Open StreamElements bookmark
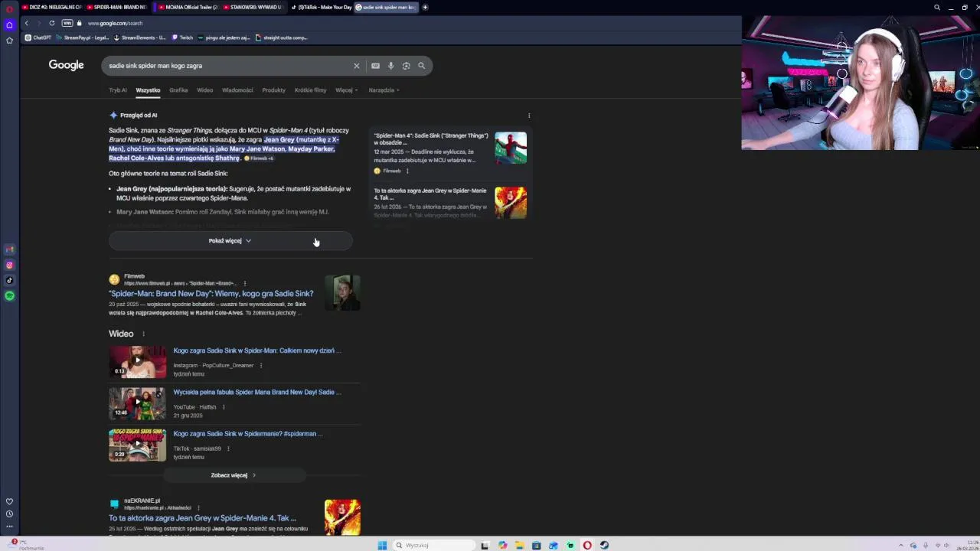The image size is (980, 551). click(139, 37)
